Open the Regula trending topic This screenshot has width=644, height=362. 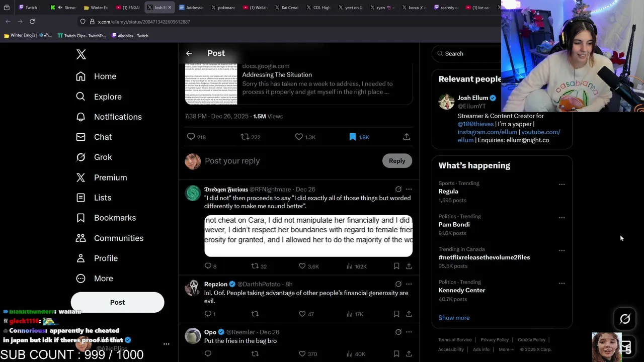448,192
